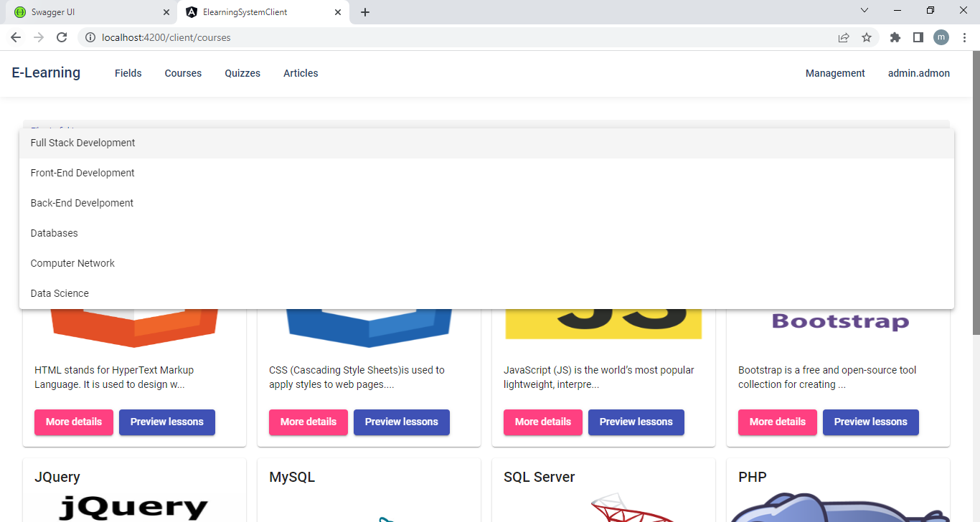Select Full Stack Development option
980x522 pixels.
83,143
